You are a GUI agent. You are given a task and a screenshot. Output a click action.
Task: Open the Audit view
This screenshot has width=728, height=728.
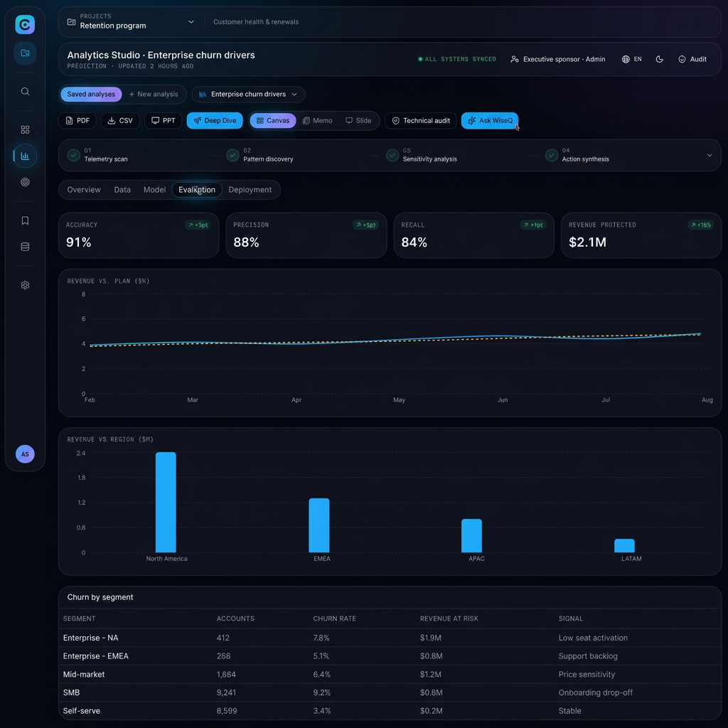692,59
